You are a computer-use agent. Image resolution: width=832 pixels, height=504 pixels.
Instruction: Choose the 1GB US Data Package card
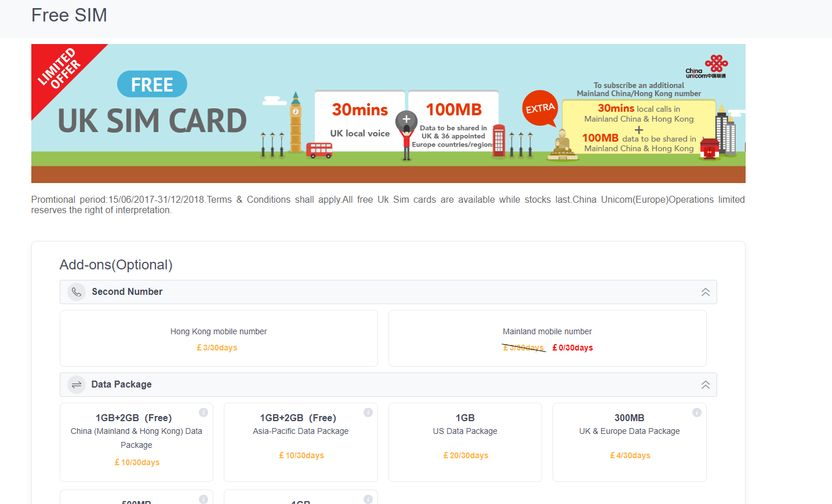(465, 442)
